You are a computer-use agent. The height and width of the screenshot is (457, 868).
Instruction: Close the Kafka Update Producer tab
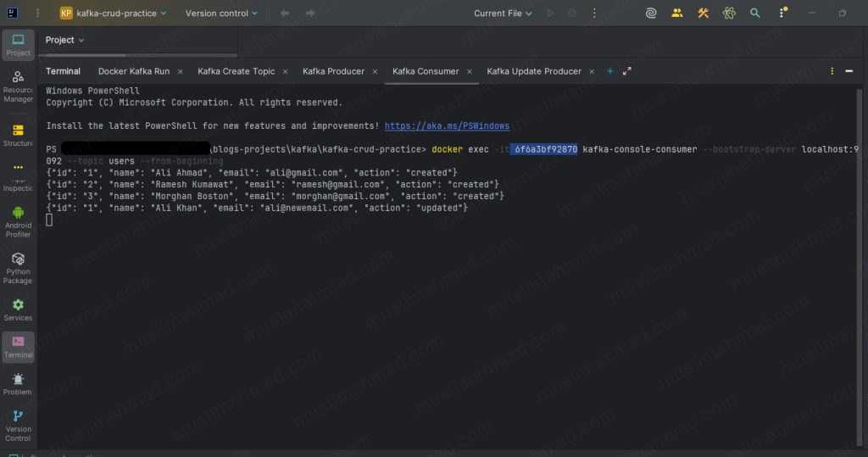592,72
